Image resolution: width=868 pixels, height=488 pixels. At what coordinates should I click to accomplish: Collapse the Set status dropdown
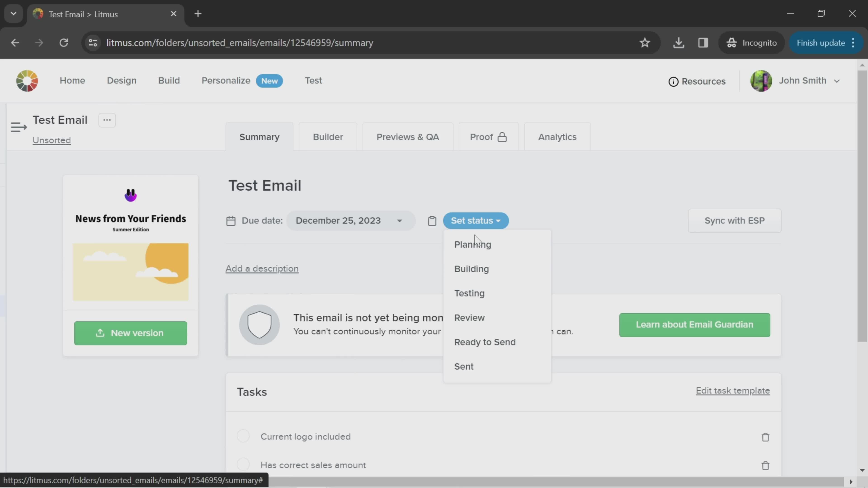click(476, 221)
